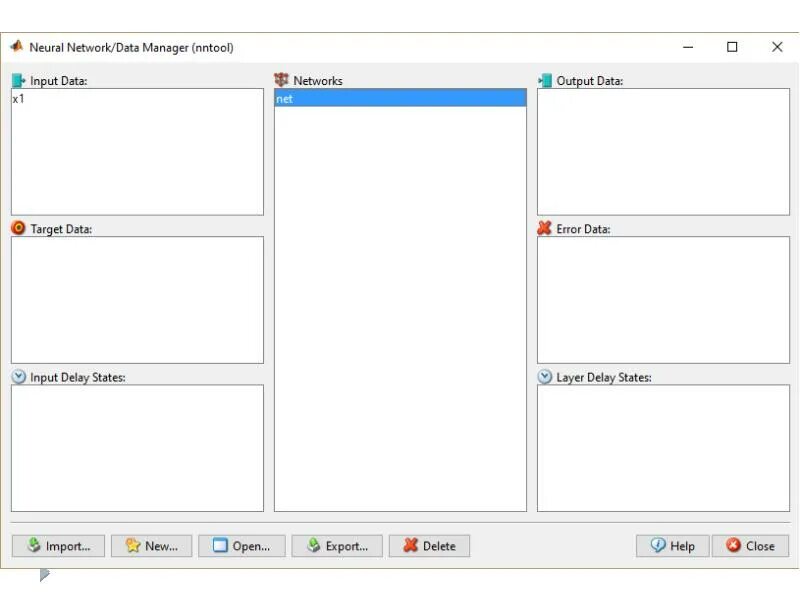
Task: Click the Output Data: label
Action: click(590, 81)
